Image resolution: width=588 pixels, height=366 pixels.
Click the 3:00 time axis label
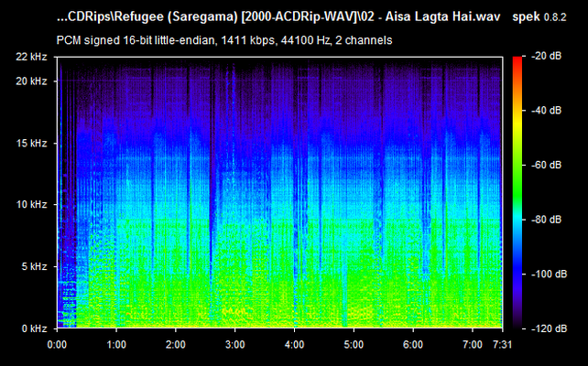(x=234, y=344)
